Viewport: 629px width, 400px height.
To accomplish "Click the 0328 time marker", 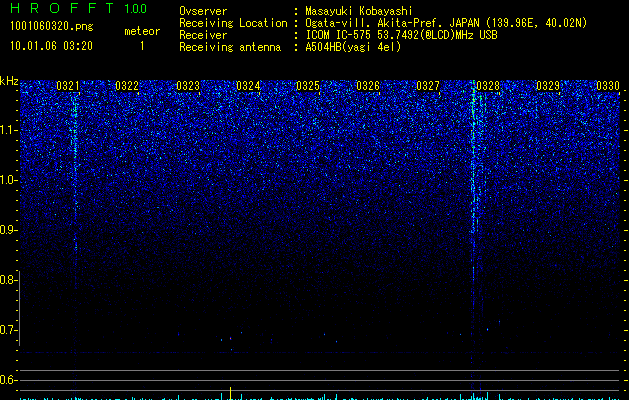I will 488,86.
